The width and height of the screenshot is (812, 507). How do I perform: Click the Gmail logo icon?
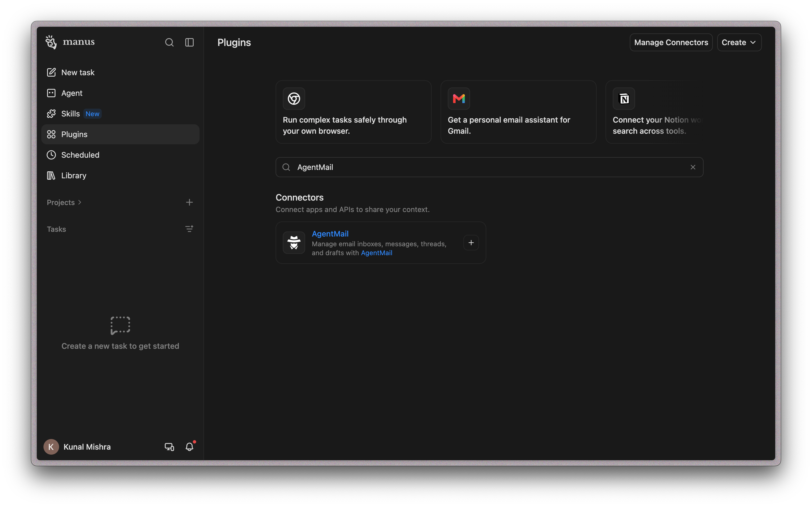pos(459,99)
